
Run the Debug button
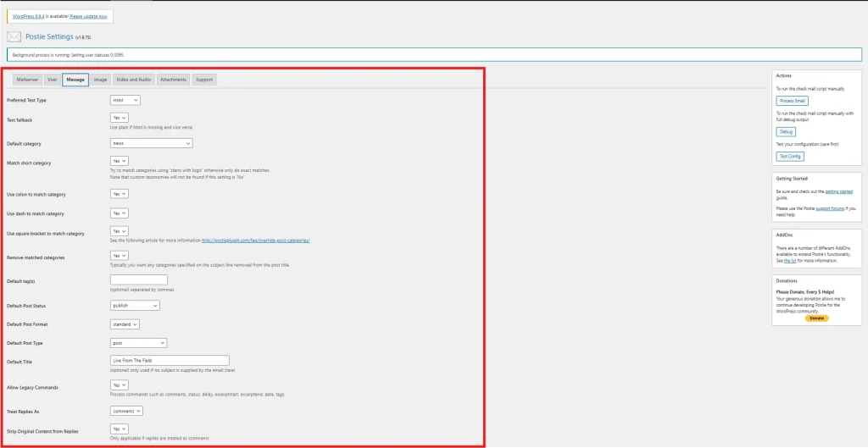pos(786,132)
